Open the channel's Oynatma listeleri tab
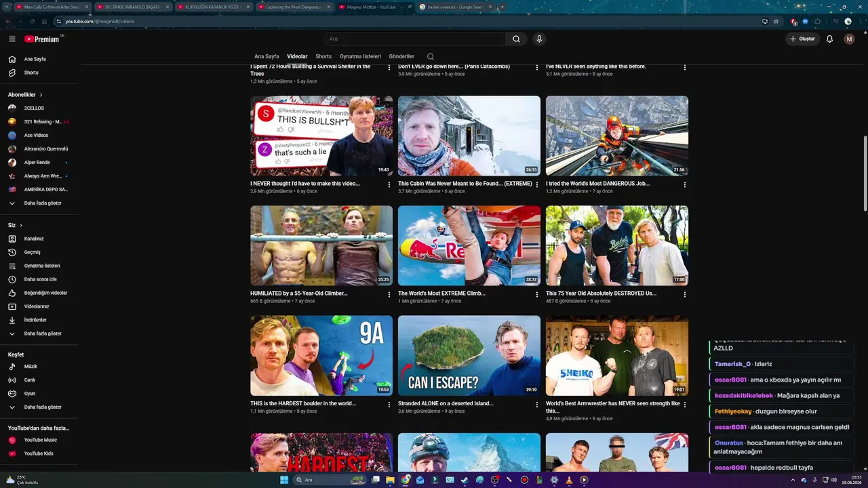The width and height of the screenshot is (868, 488). click(x=360, y=56)
